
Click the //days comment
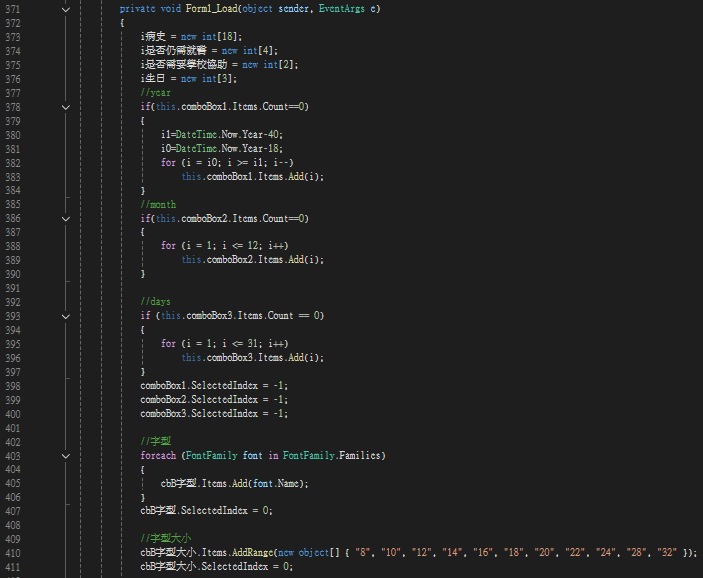[156, 301]
